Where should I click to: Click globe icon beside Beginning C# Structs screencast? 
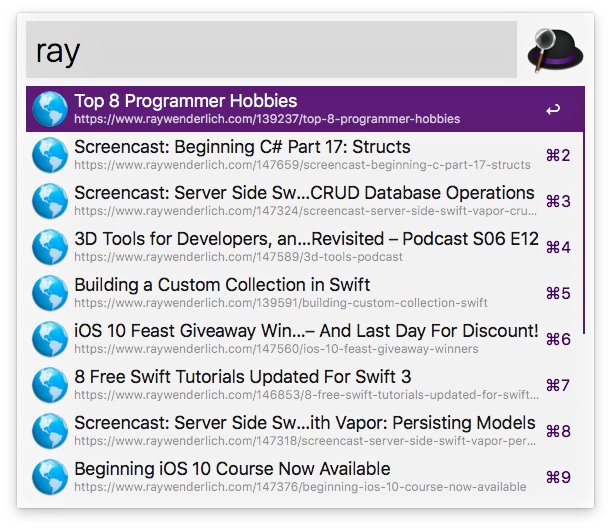49,155
